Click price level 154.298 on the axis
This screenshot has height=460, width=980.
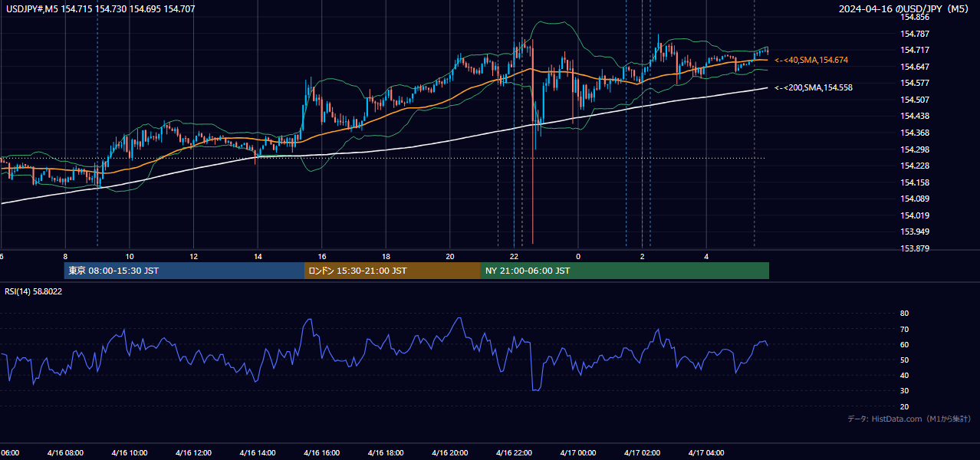(914, 149)
